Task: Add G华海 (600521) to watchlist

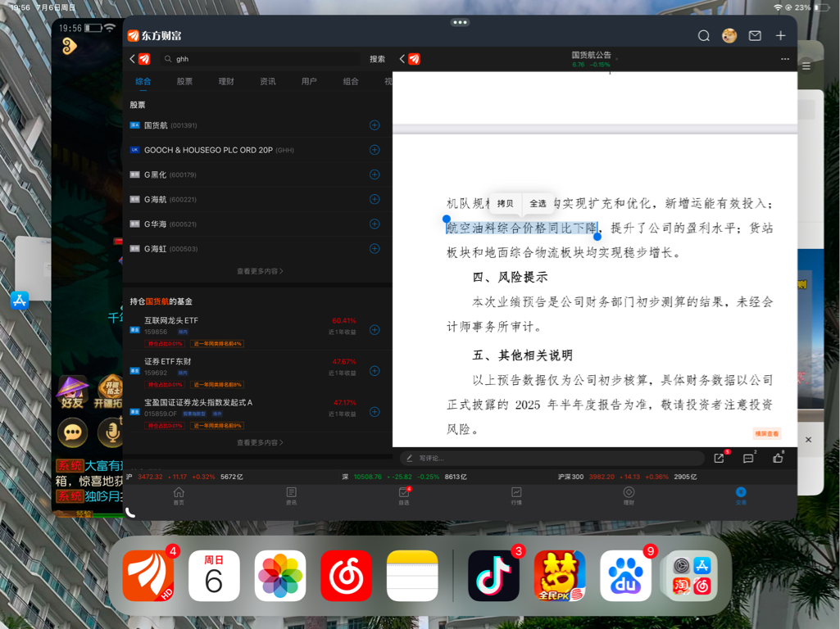Action: click(375, 224)
